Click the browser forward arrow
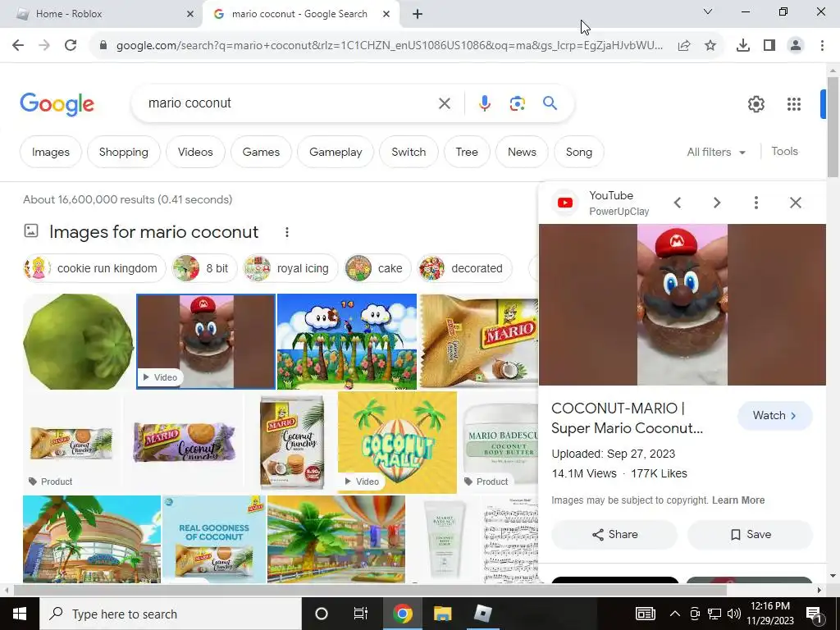This screenshot has width=840, height=630. click(x=44, y=46)
